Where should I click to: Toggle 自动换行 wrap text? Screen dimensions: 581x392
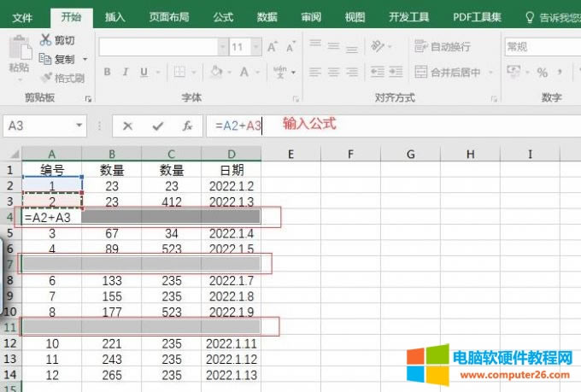443,47
